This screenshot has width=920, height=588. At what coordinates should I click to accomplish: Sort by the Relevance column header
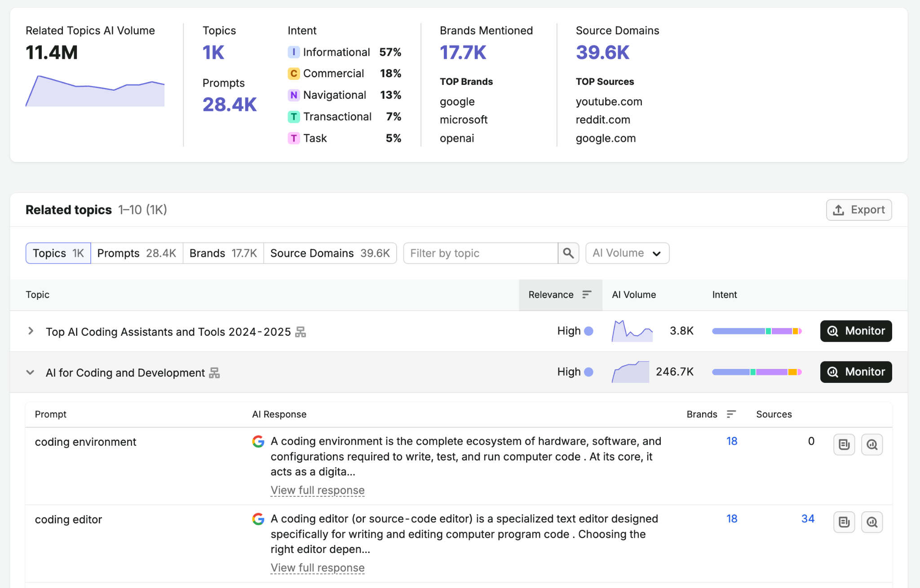pos(560,295)
